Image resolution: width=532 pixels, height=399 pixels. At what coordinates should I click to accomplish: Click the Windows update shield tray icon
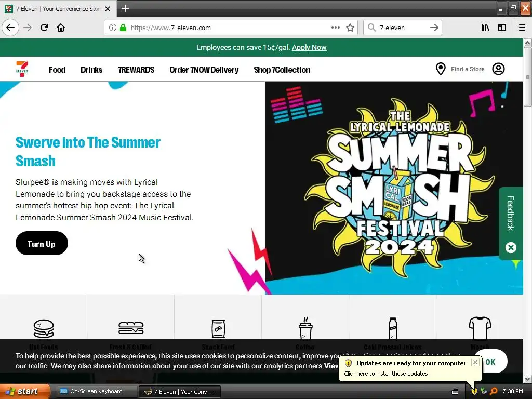point(474,392)
